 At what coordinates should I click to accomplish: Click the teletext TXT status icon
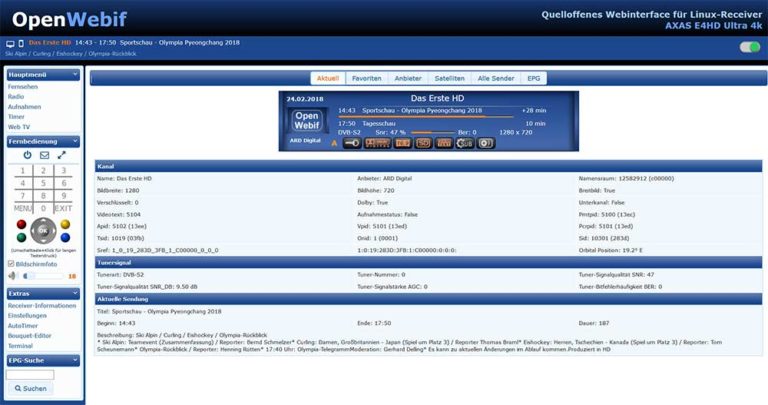click(444, 143)
